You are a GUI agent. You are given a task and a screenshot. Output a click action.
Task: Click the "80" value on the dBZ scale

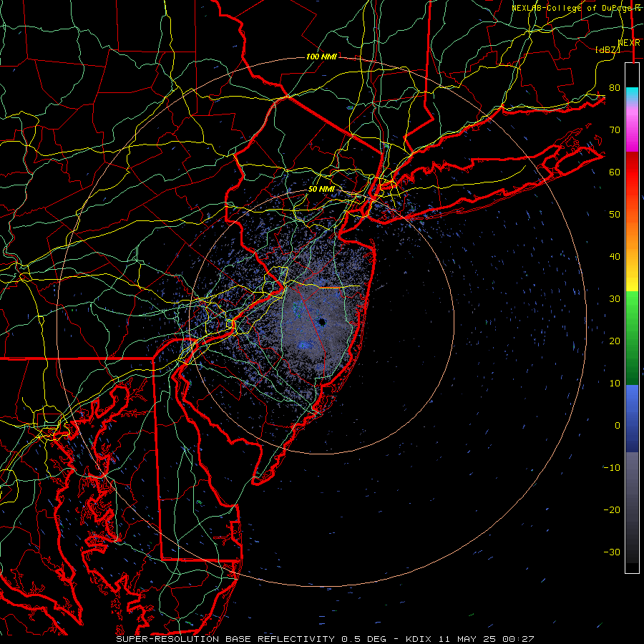615,87
